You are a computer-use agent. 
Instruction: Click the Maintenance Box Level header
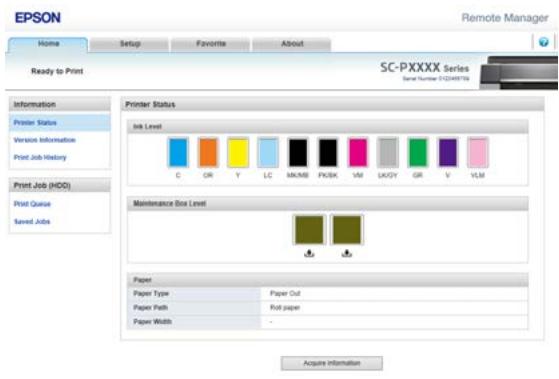(328, 204)
